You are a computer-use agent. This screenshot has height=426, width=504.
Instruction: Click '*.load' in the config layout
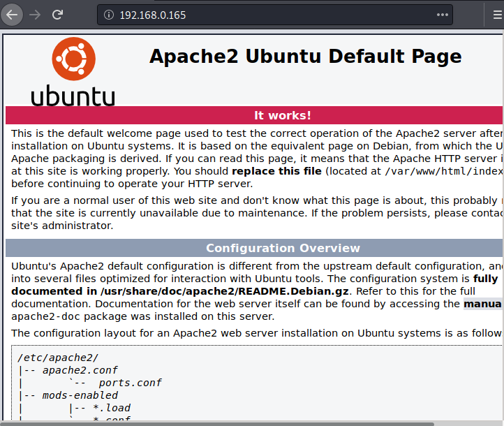tap(112, 408)
